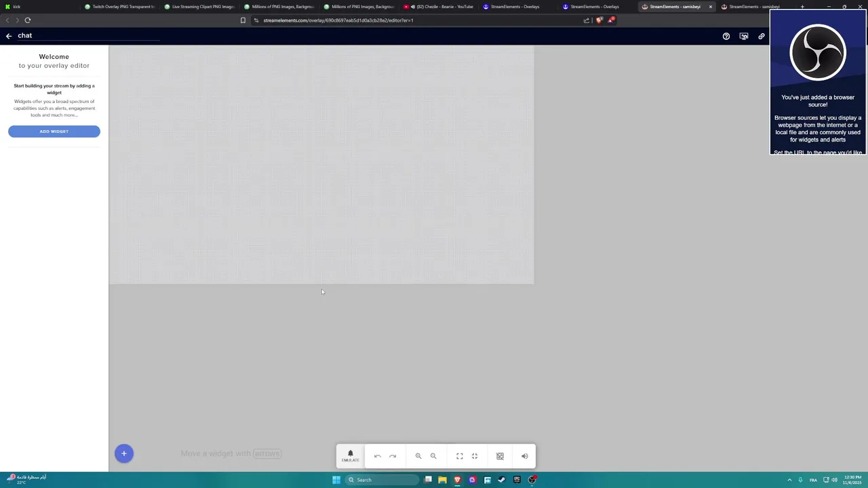
Task: Bookmark this page in address bar
Action: tap(243, 20)
